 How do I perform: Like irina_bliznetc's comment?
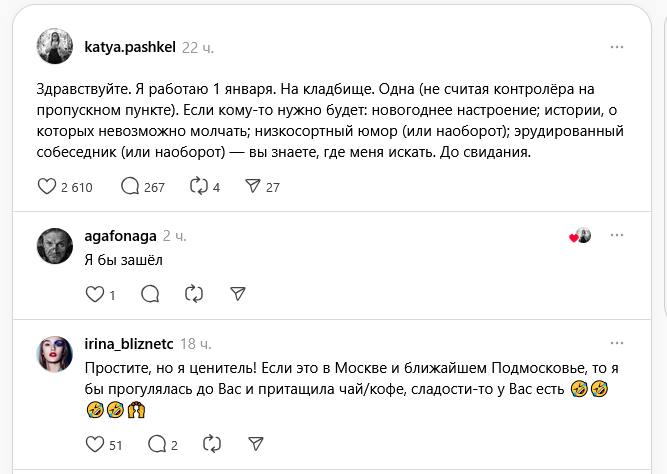coord(95,444)
